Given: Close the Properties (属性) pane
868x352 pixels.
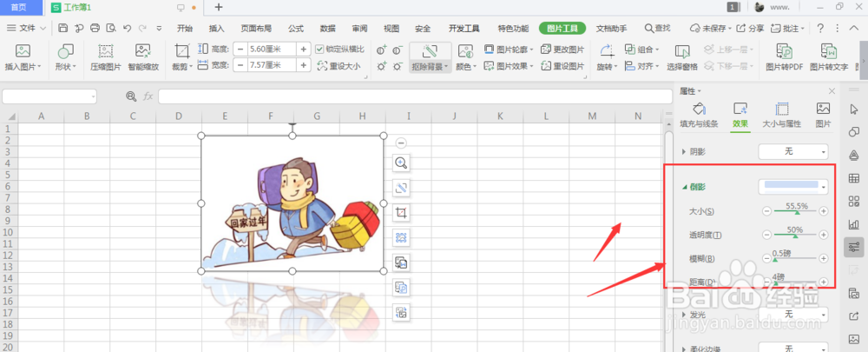Looking at the screenshot, I should (832, 91).
